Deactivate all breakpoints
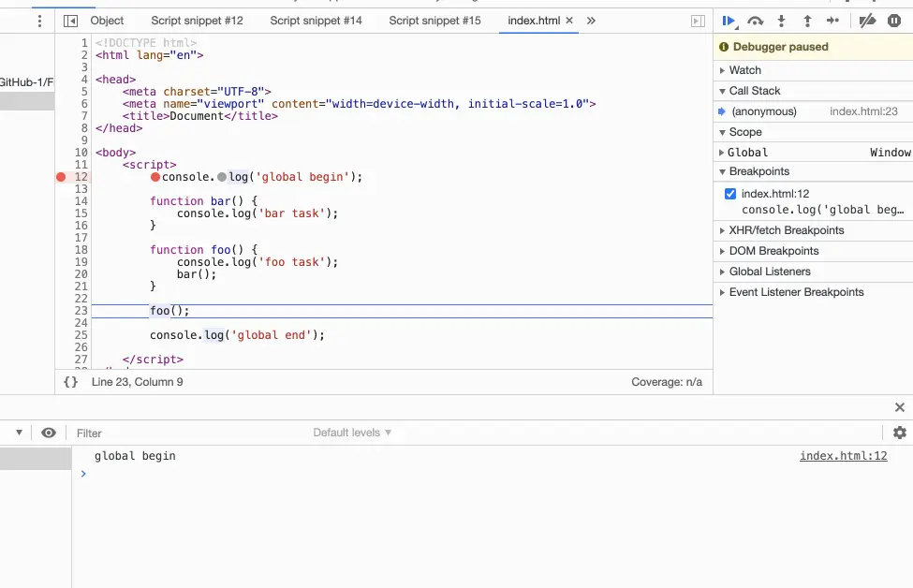Screen dimensions: 913x588 (x=867, y=21)
